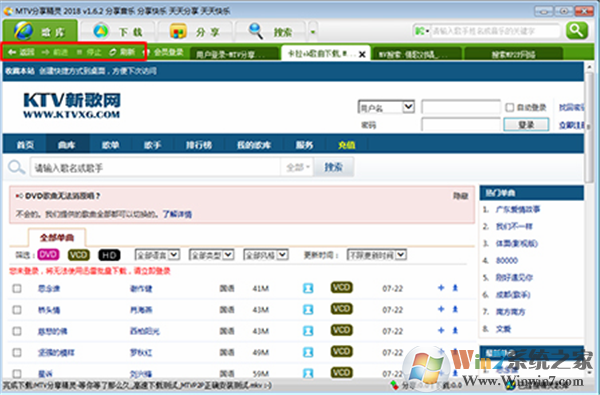Open the 了解详情 link in the notice
Image resolution: width=600 pixels, height=395 pixels.
coord(177,214)
